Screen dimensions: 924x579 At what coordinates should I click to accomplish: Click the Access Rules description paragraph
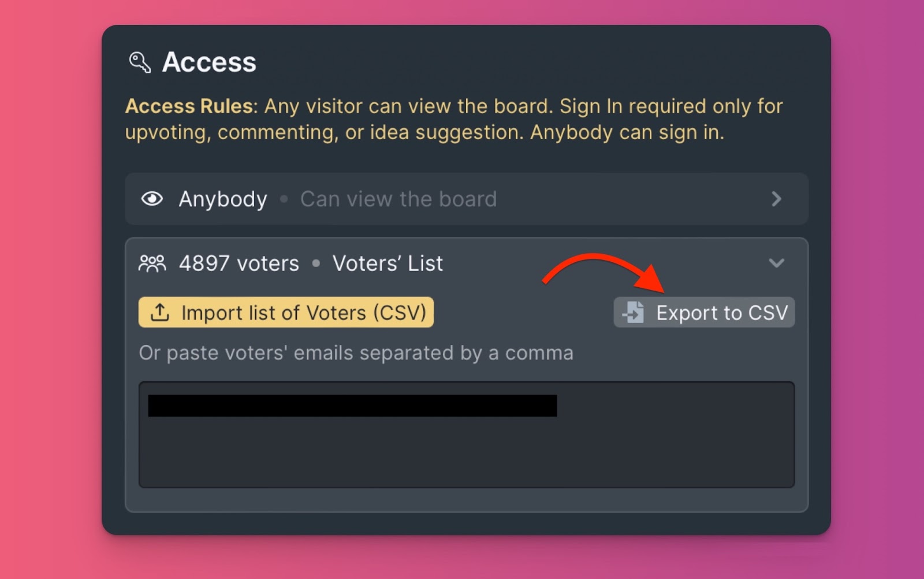pyautogui.click(x=454, y=119)
